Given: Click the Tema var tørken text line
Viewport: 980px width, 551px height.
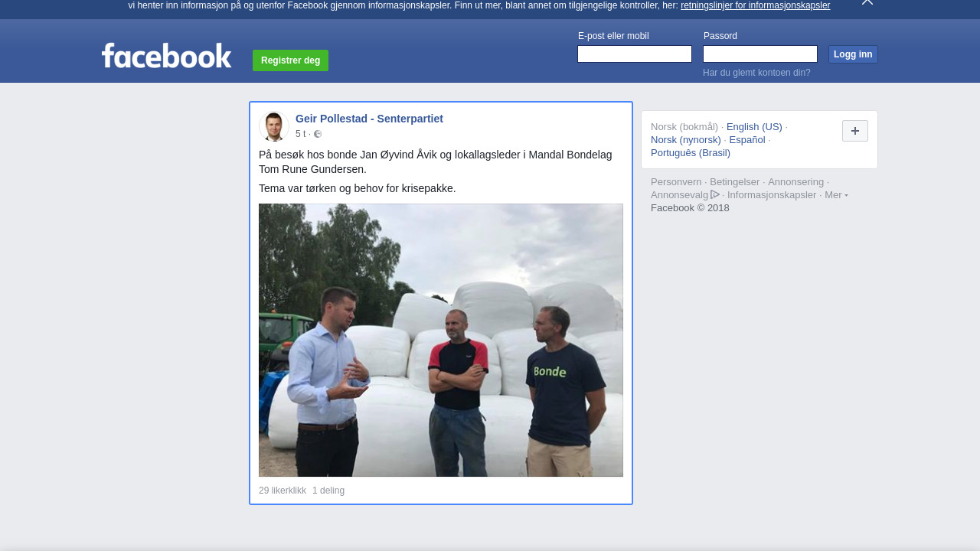Looking at the screenshot, I should (358, 188).
